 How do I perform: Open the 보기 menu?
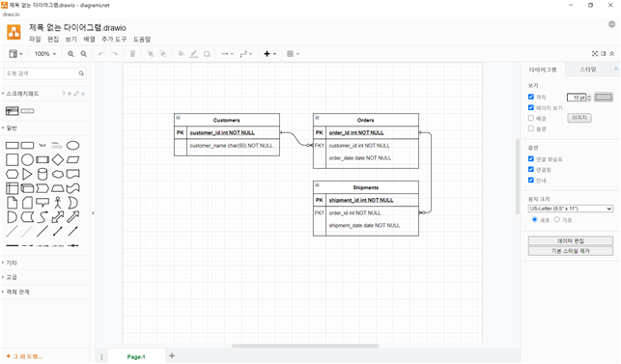[x=71, y=40]
